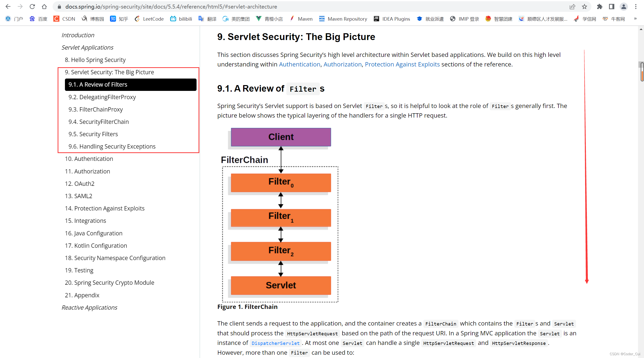Bookmark this page with the star icon
The height and width of the screenshot is (358, 644).
pyautogui.click(x=584, y=7)
